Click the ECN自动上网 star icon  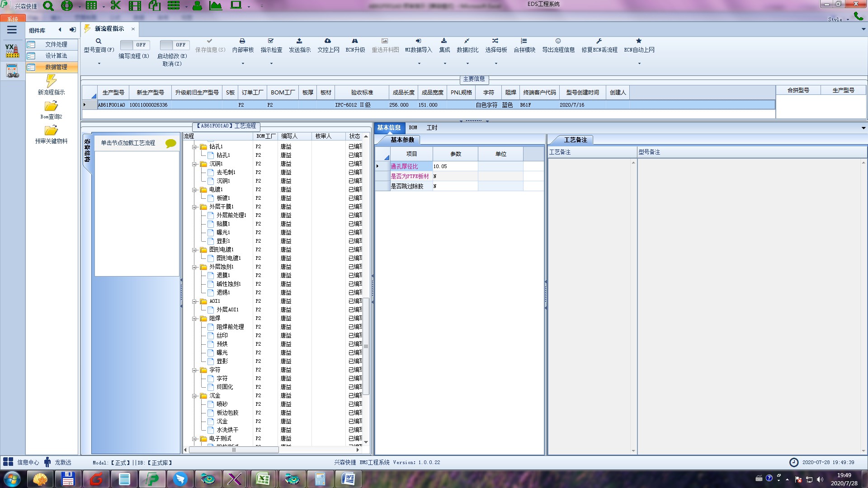coord(639,41)
